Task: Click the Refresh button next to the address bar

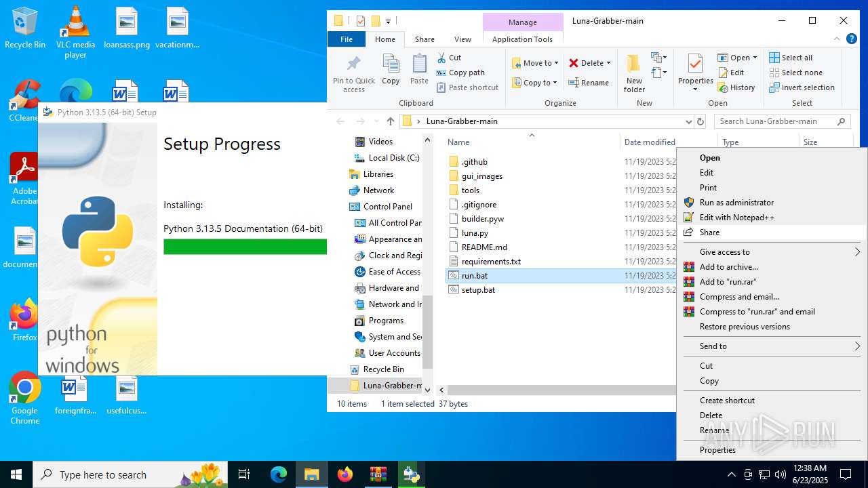Action: click(701, 121)
